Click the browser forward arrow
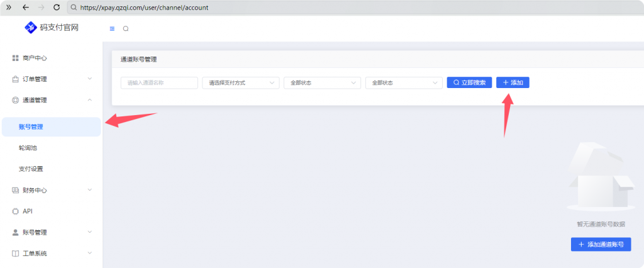The image size is (644, 268). [41, 8]
